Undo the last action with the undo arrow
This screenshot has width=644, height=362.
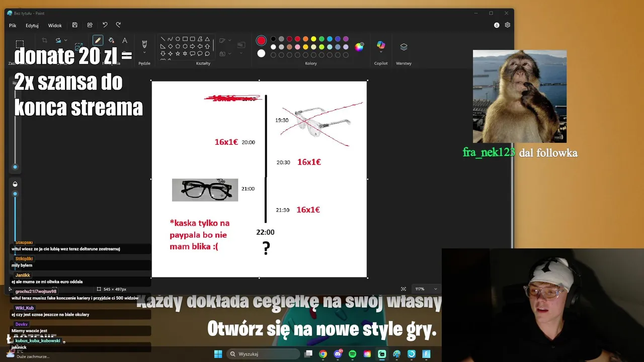[x=105, y=25]
